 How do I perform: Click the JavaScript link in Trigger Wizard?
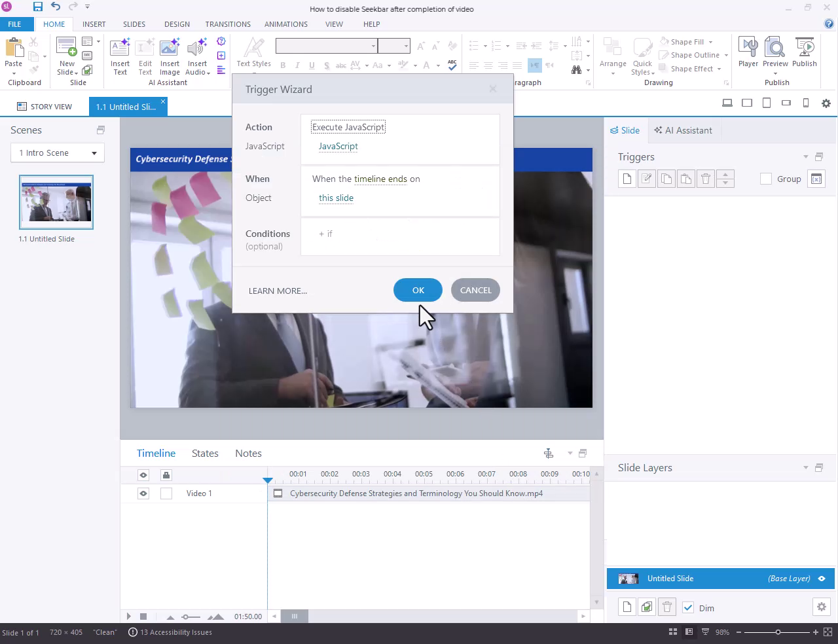click(x=338, y=147)
